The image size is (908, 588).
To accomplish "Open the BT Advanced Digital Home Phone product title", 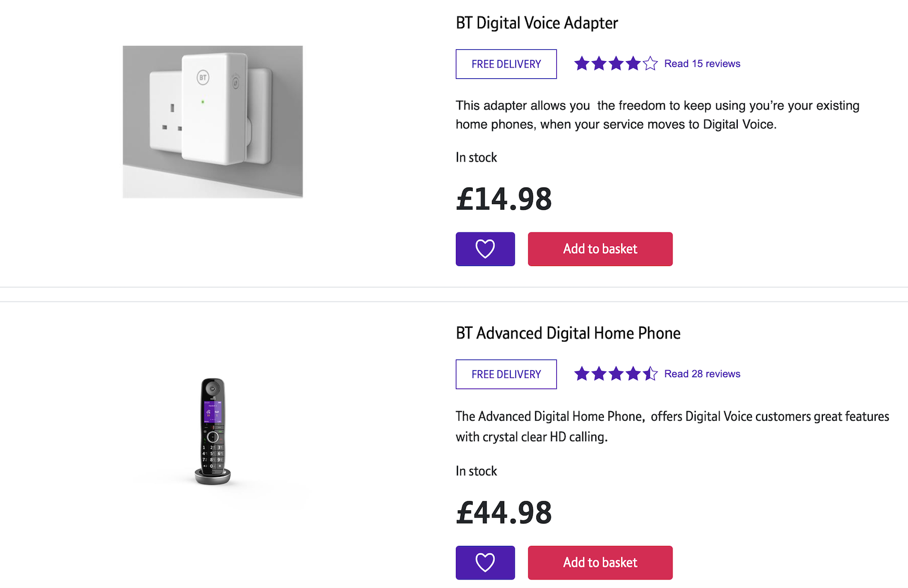I will click(567, 333).
